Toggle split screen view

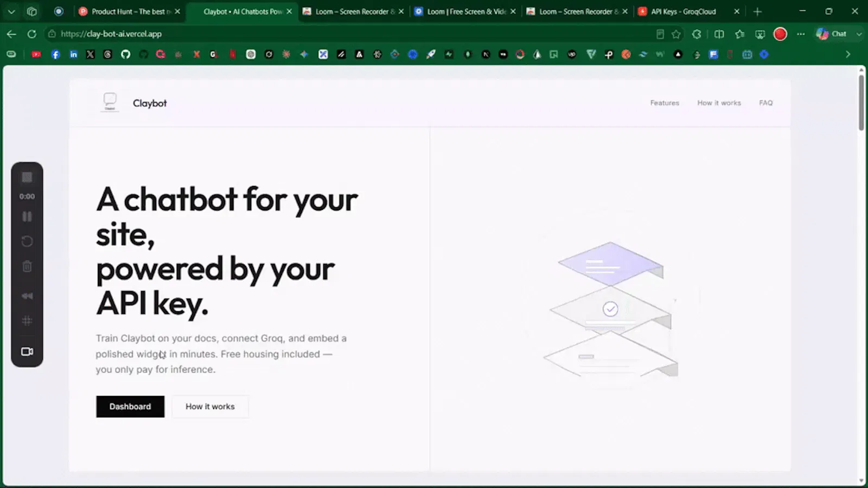point(719,34)
